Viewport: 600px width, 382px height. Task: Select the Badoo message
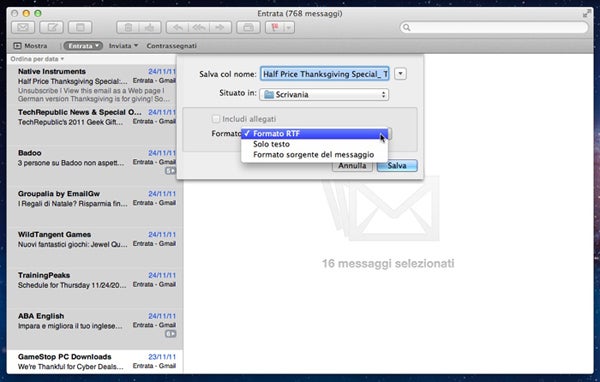95,166
